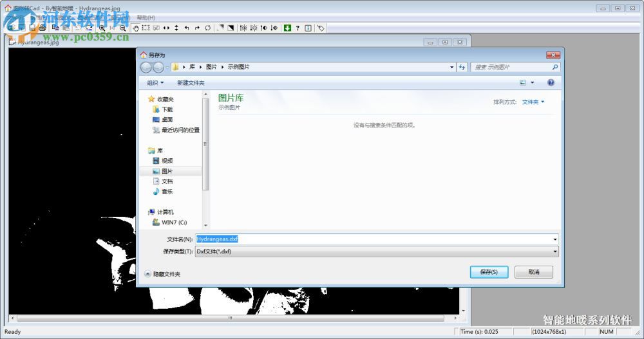The image size is (644, 339).
Task: Click the blue help icon in save dialog
Action: click(551, 82)
